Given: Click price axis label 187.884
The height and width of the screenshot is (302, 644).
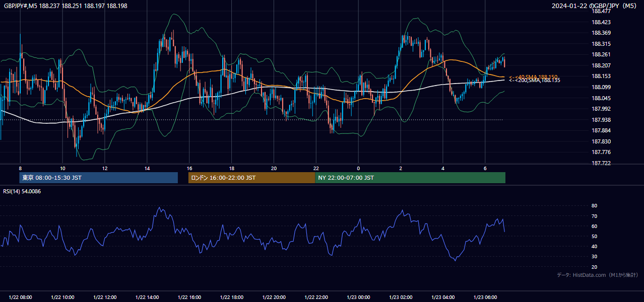Looking at the screenshot, I should (601, 130).
